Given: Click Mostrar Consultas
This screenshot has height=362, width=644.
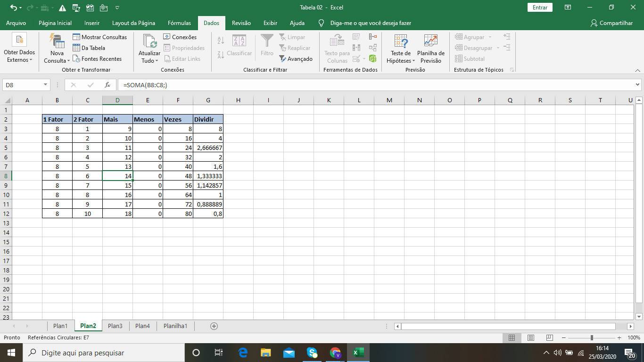Looking at the screenshot, I should tap(99, 37).
